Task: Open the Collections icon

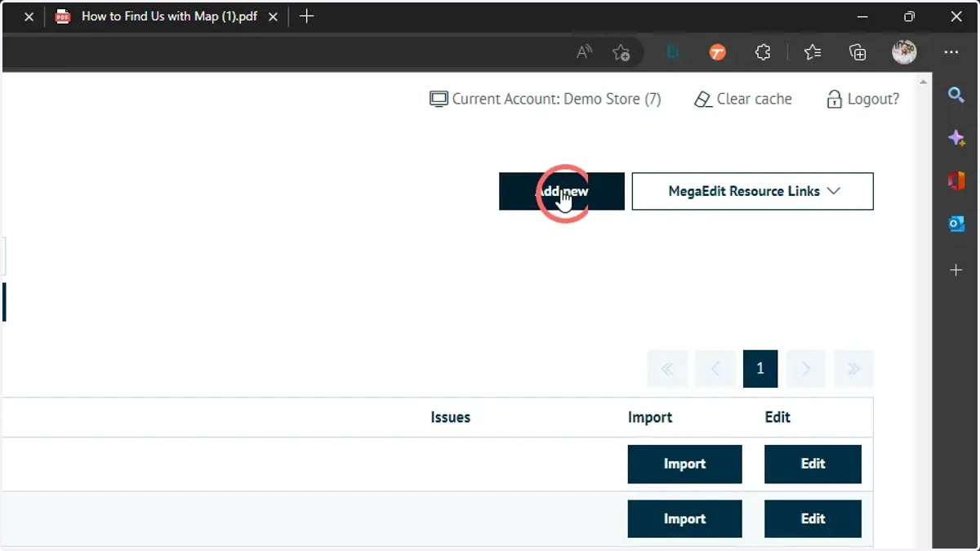Action: pyautogui.click(x=857, y=52)
